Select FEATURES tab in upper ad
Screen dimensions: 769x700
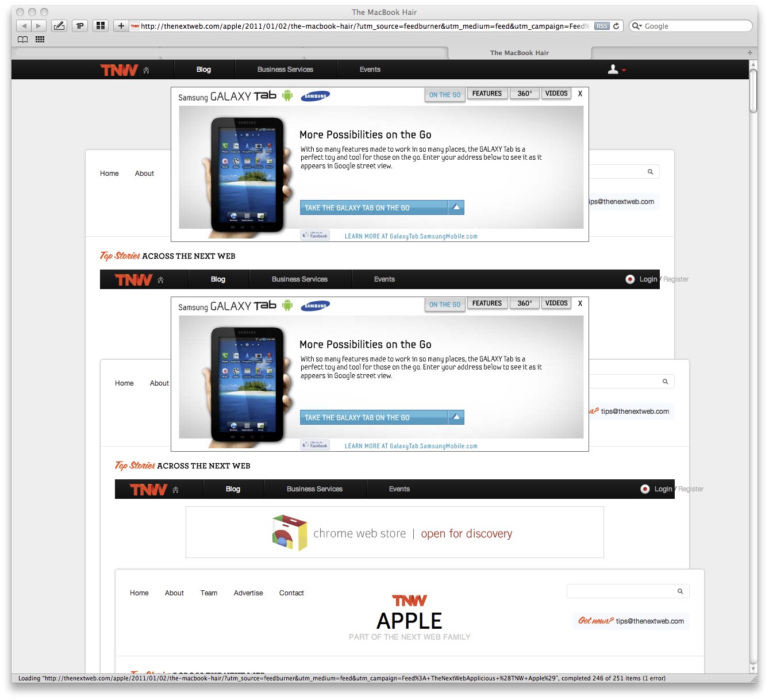(487, 94)
